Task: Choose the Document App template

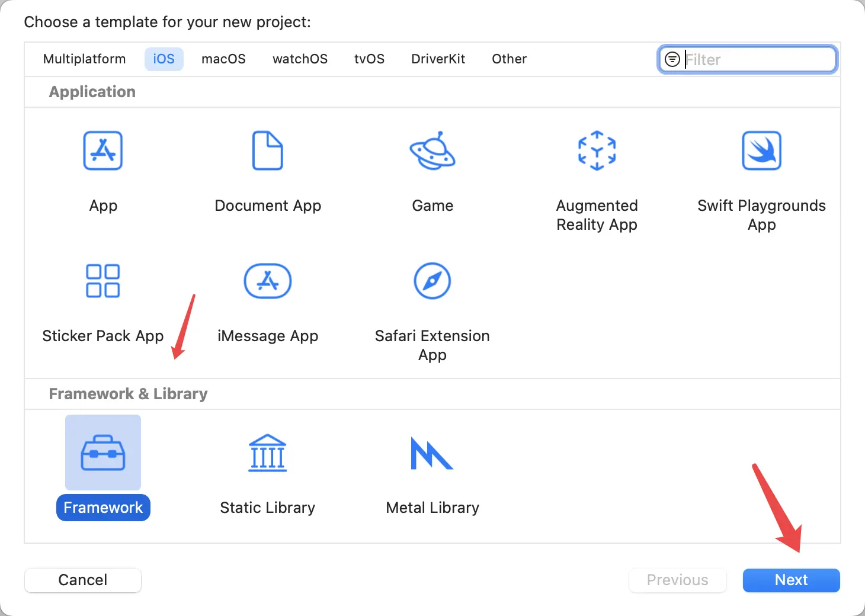Action: coord(268,151)
